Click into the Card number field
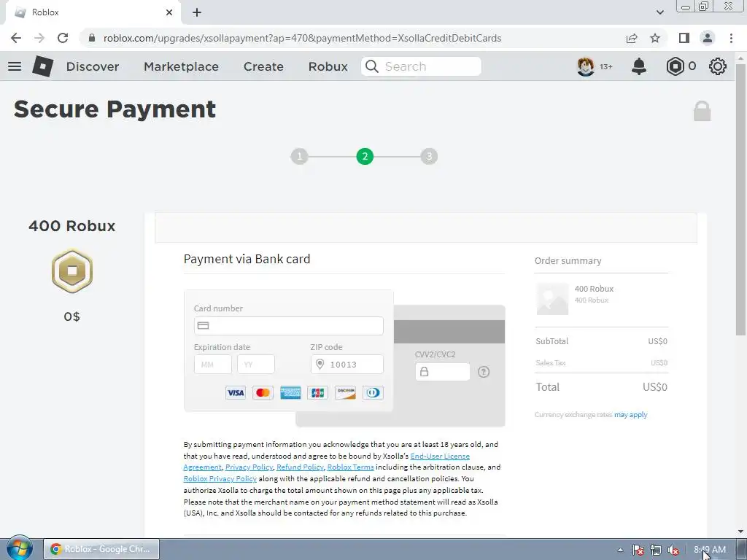The image size is (747, 560). tap(288, 326)
